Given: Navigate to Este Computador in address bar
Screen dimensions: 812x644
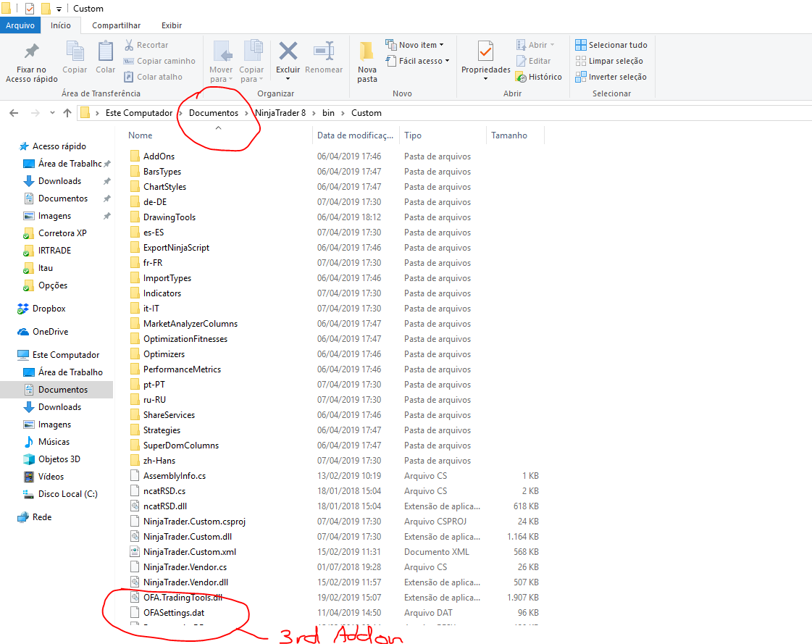Looking at the screenshot, I should pos(139,113).
